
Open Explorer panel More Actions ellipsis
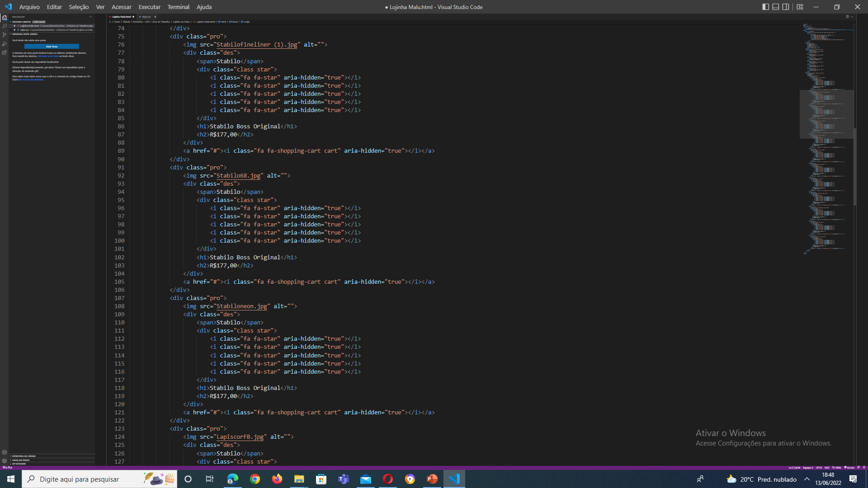(x=90, y=17)
